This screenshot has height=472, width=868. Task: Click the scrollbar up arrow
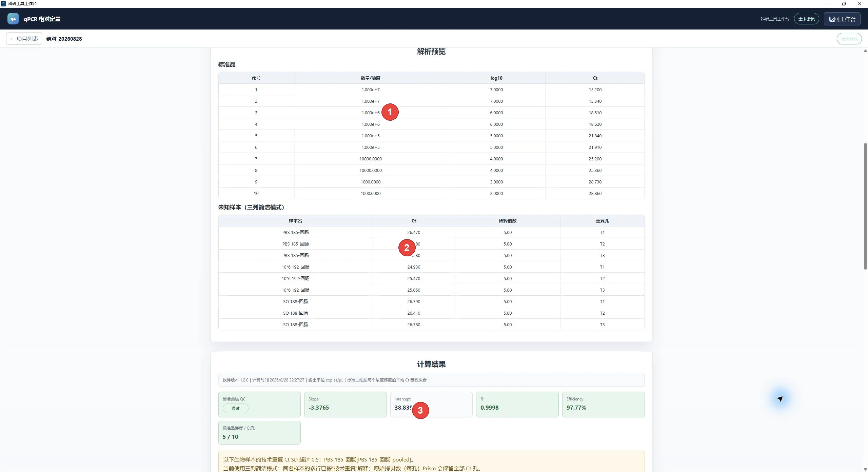[x=865, y=51]
